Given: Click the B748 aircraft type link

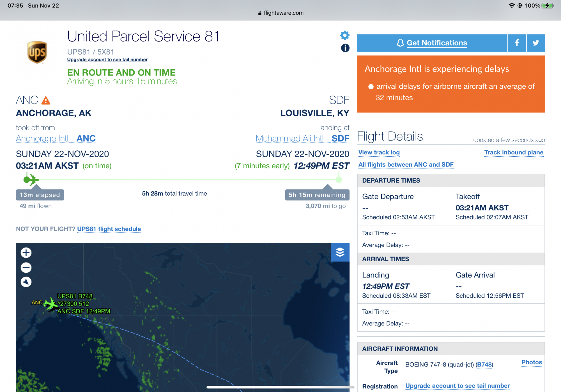Looking at the screenshot, I should coord(484,365).
